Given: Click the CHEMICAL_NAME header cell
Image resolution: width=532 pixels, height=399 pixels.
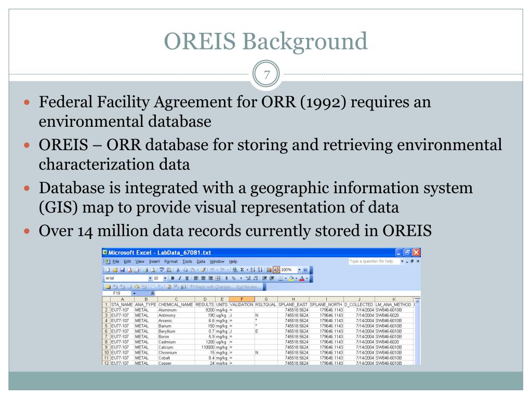Looking at the screenshot, I should [x=176, y=304].
